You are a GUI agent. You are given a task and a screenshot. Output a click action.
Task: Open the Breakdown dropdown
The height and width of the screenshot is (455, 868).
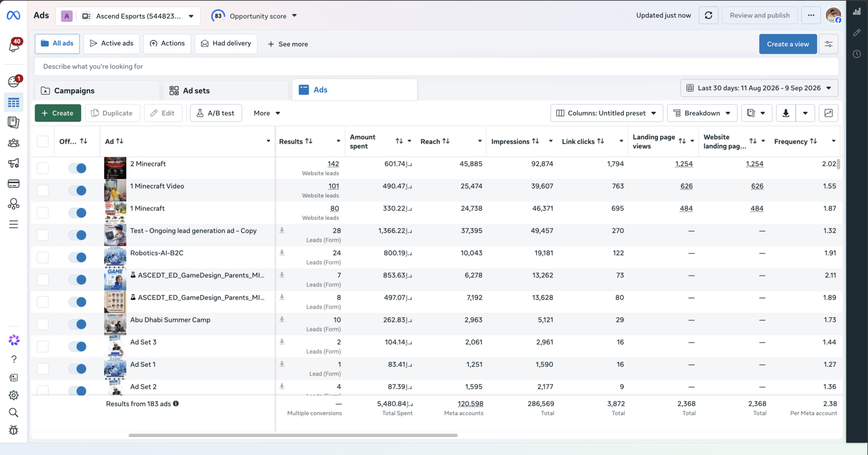(702, 113)
